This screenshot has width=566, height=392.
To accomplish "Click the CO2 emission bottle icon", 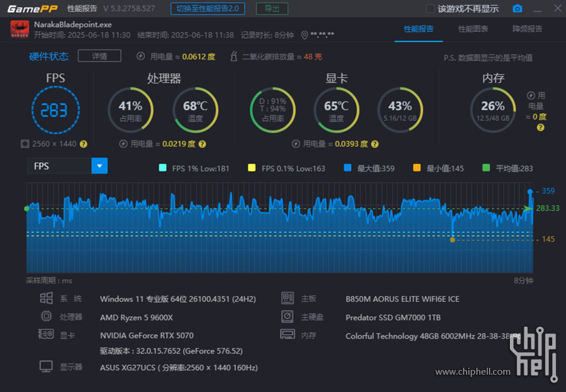I will (x=234, y=56).
